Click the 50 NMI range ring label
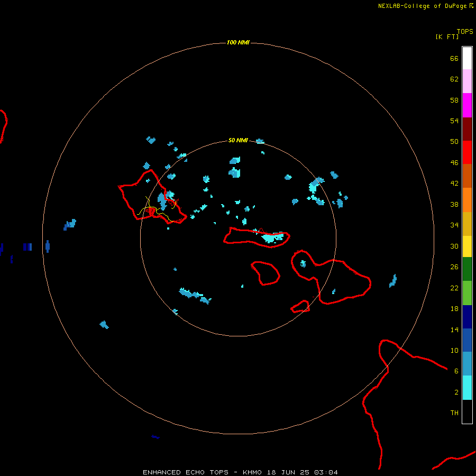This screenshot has height=476, width=476. (238, 140)
